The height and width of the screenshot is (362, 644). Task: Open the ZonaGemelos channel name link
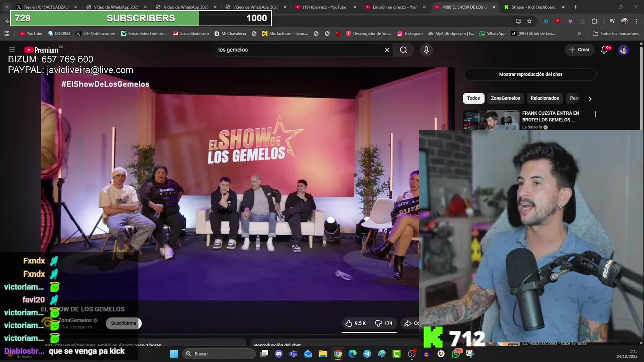click(x=75, y=320)
